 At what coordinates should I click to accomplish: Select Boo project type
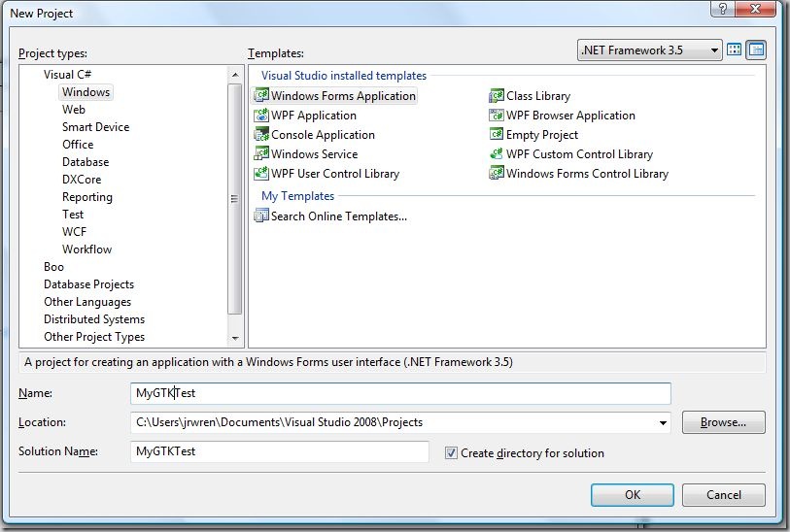[53, 267]
